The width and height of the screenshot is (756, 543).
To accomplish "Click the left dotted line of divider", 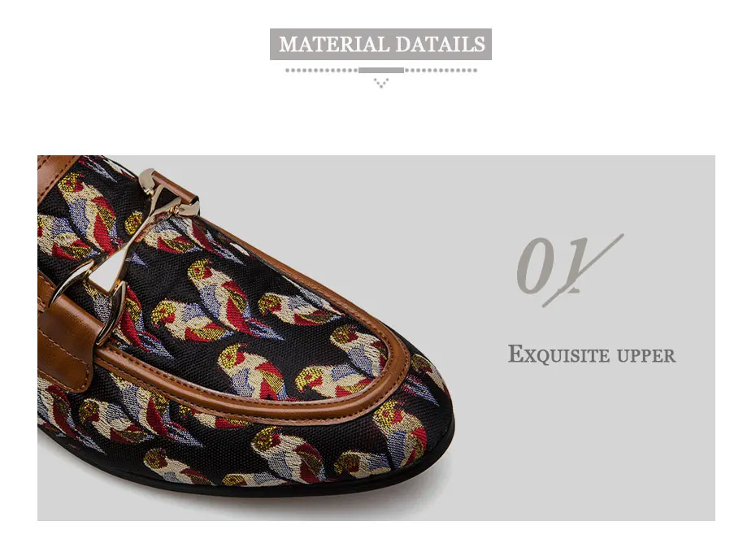I will 322,71.
